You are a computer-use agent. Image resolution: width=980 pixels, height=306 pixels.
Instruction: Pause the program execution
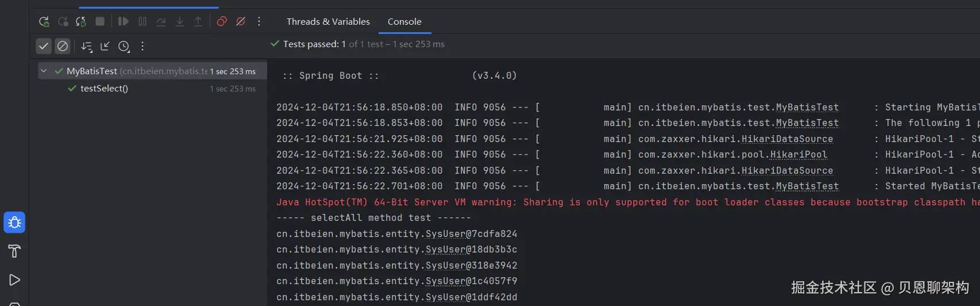point(142,21)
